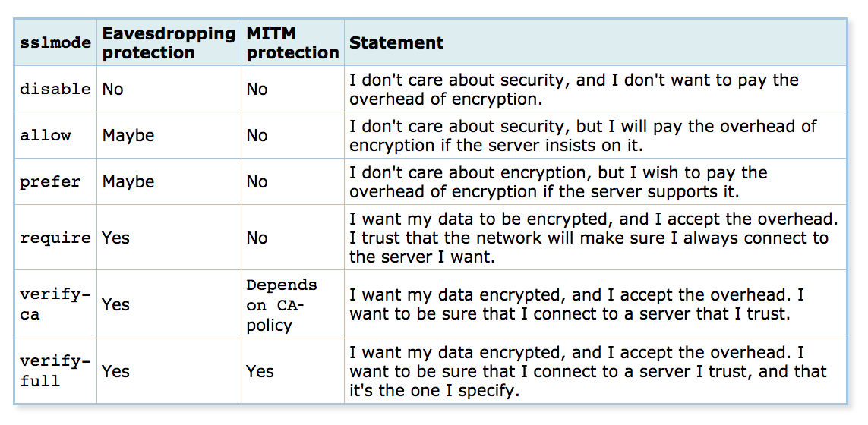This screenshot has height=425, width=868.
Task: Click Maybe in the allow row
Action: [x=128, y=136]
